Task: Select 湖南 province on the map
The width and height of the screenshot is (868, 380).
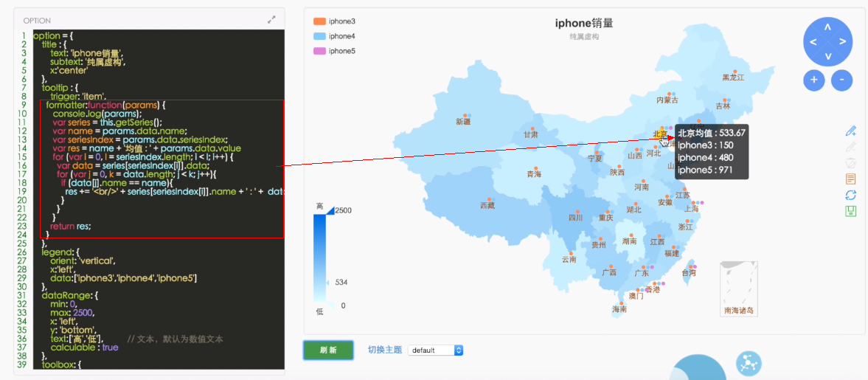Action: (x=629, y=241)
